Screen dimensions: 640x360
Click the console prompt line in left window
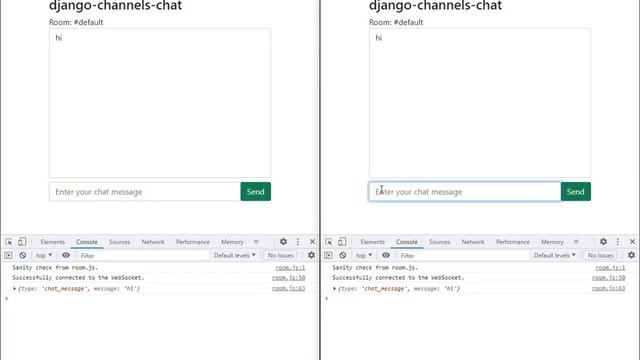click(160, 299)
